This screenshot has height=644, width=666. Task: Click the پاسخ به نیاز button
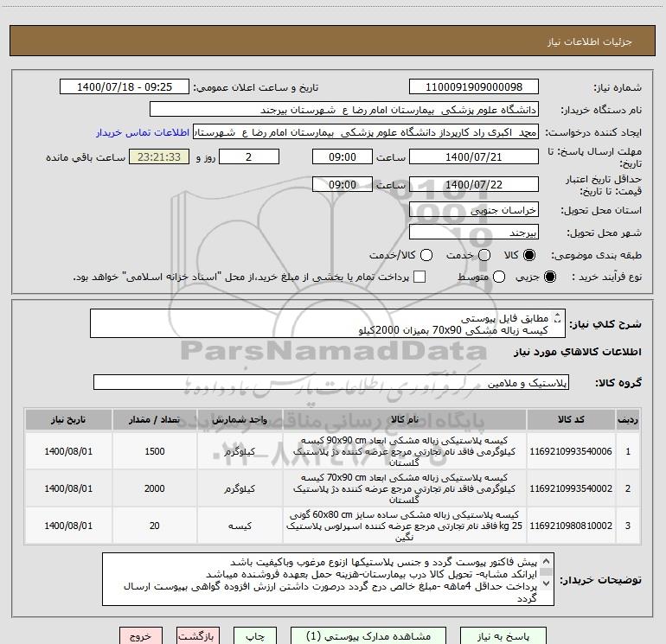503,636
